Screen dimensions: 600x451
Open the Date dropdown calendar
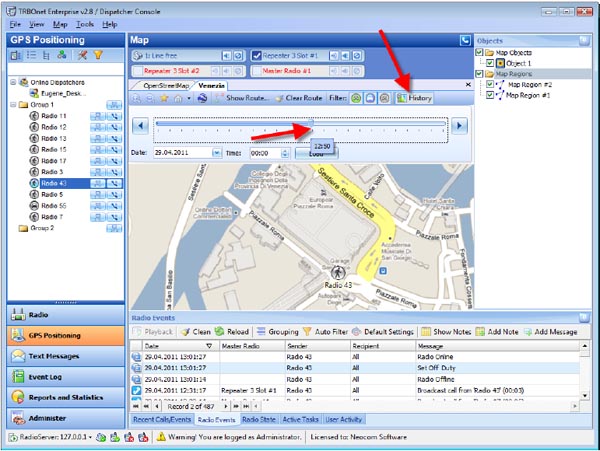coord(217,153)
